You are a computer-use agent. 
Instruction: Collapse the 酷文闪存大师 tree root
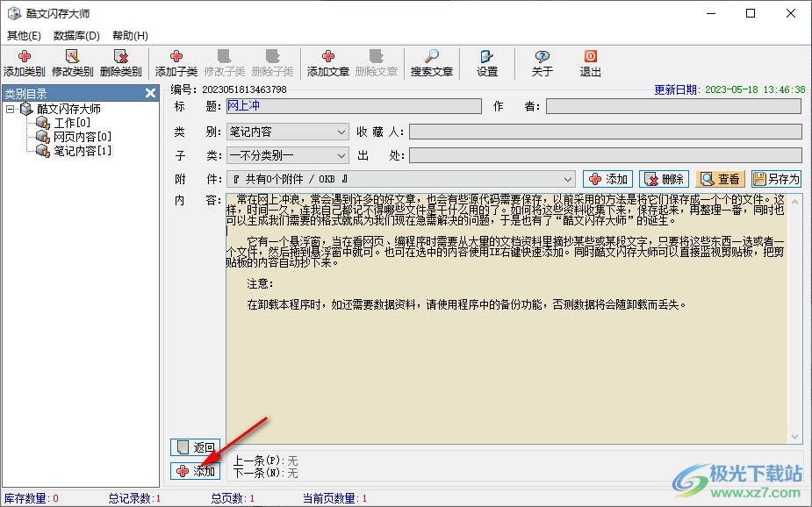10,109
